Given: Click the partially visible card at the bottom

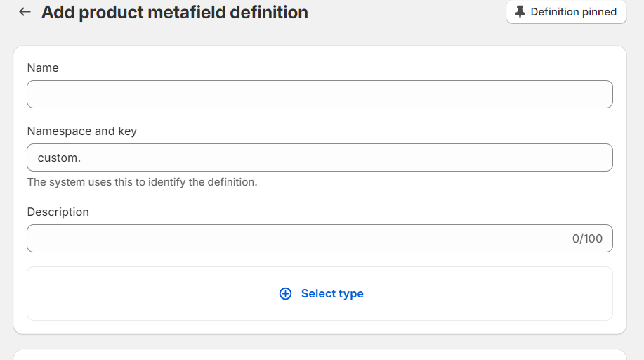Looking at the screenshot, I should (x=320, y=354).
